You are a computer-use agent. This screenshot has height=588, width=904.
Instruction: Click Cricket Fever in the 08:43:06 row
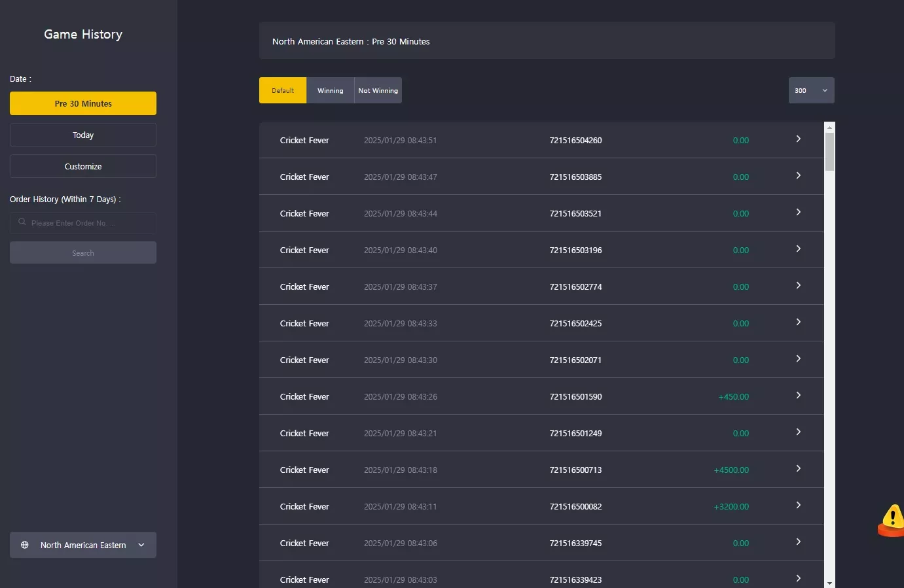[304, 543]
